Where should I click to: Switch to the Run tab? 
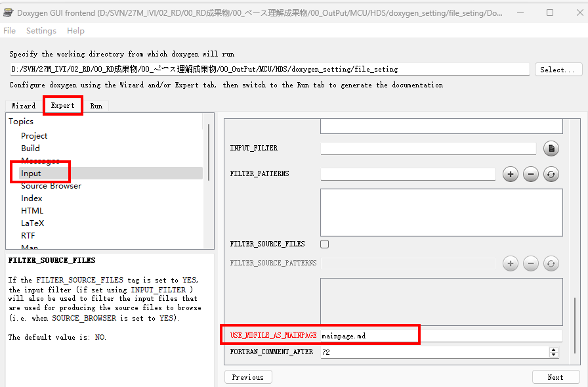pos(96,105)
